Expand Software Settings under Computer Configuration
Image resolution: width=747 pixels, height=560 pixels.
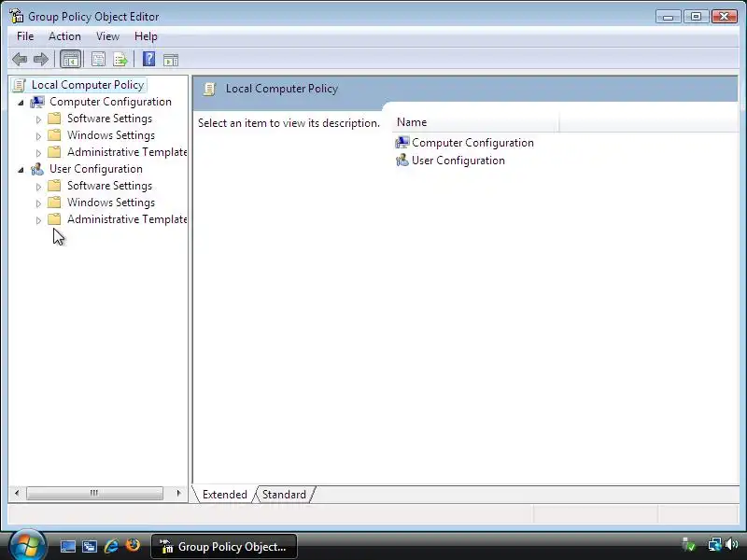pos(38,119)
